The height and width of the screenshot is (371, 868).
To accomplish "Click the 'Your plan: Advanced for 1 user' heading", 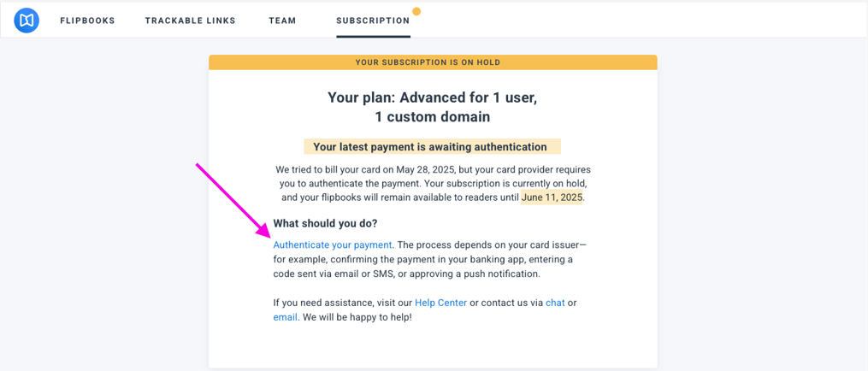I will (432, 97).
